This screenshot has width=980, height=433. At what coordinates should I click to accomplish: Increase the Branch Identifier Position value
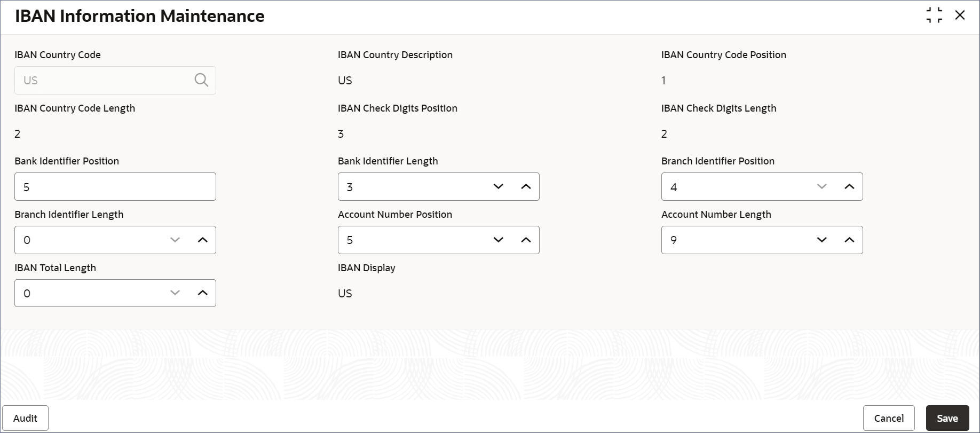pos(849,186)
